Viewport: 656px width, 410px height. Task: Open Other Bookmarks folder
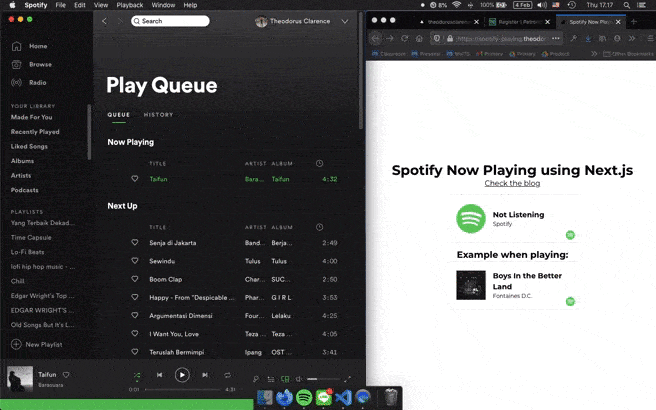click(628, 54)
